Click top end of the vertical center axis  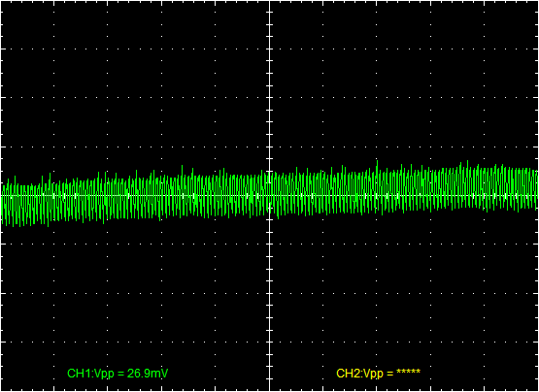[270, 2]
